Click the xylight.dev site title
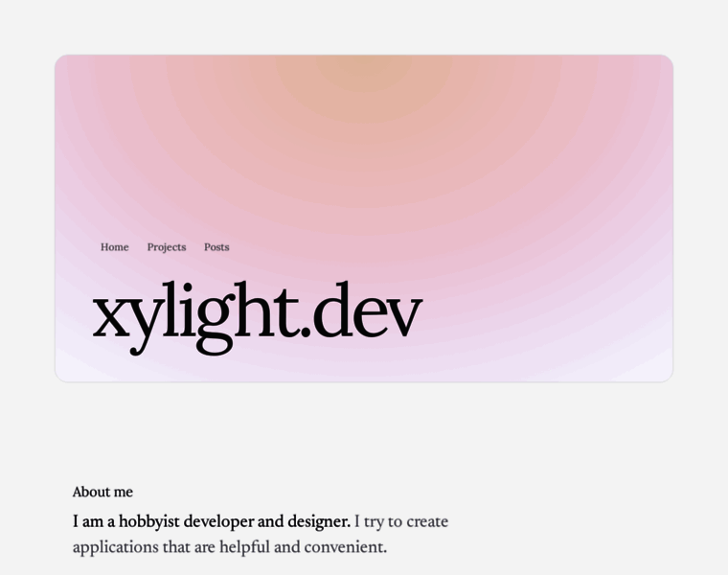Screen dimensions: 728x575 [x=257, y=313]
